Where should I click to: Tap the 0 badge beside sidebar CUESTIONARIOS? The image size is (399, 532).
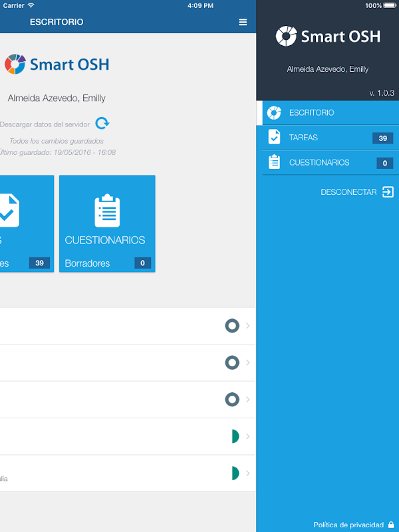385,163
